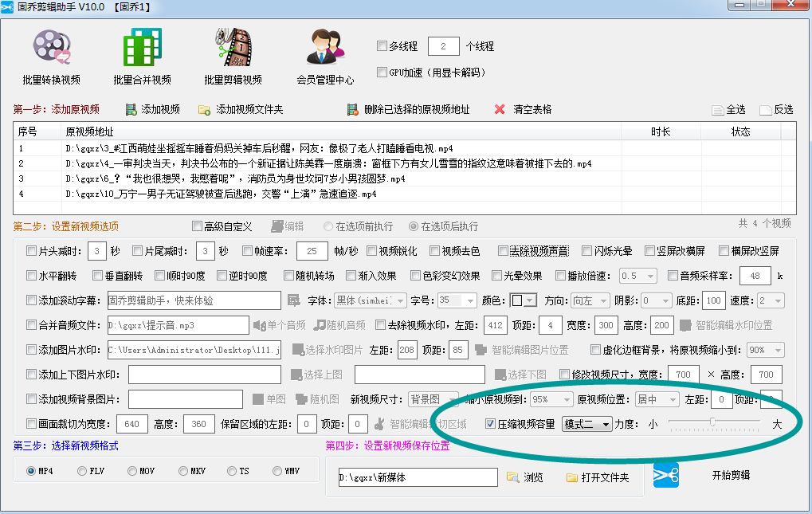Enable the GPU加速 acceleration checkbox

click(382, 72)
